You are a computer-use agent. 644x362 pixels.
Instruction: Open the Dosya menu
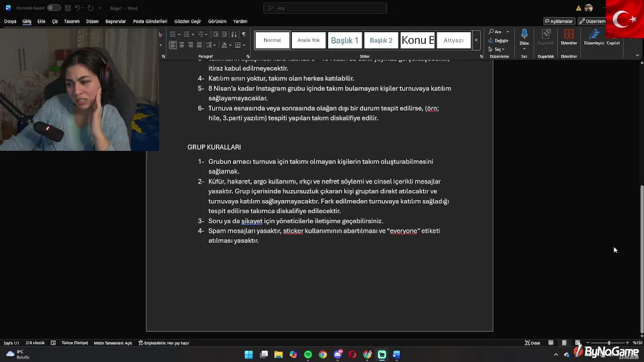pos(10,22)
